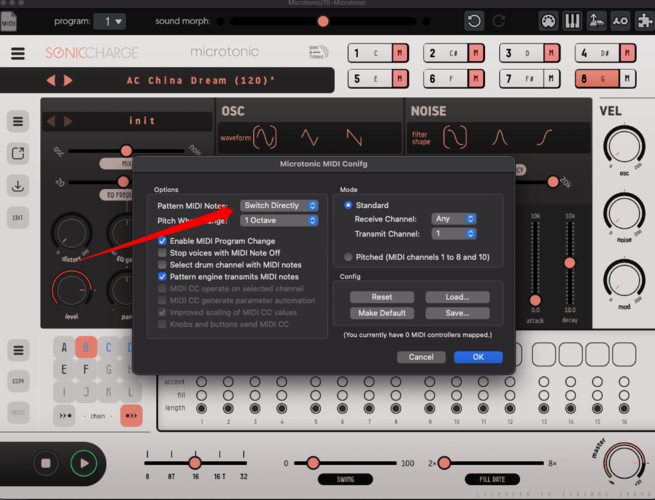Click the Stop playback button
The image size is (655, 500).
click(x=46, y=463)
